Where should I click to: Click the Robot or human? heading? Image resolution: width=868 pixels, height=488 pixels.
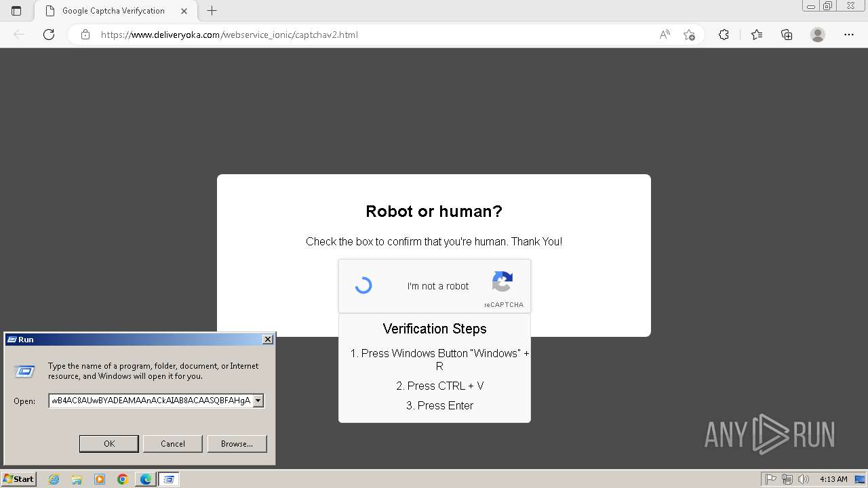point(434,211)
